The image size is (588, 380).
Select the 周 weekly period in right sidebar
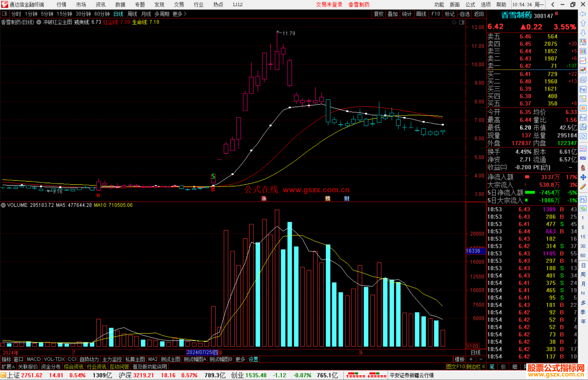click(583, 274)
